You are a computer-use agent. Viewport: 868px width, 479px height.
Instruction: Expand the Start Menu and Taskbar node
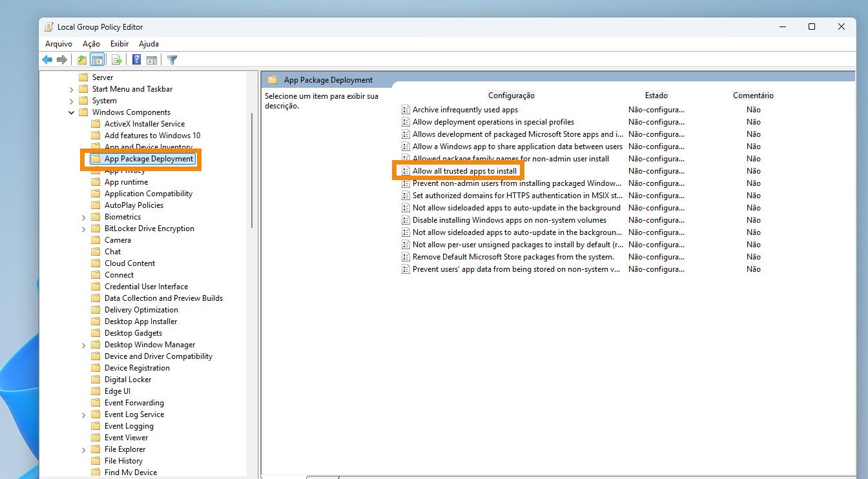pos(71,89)
